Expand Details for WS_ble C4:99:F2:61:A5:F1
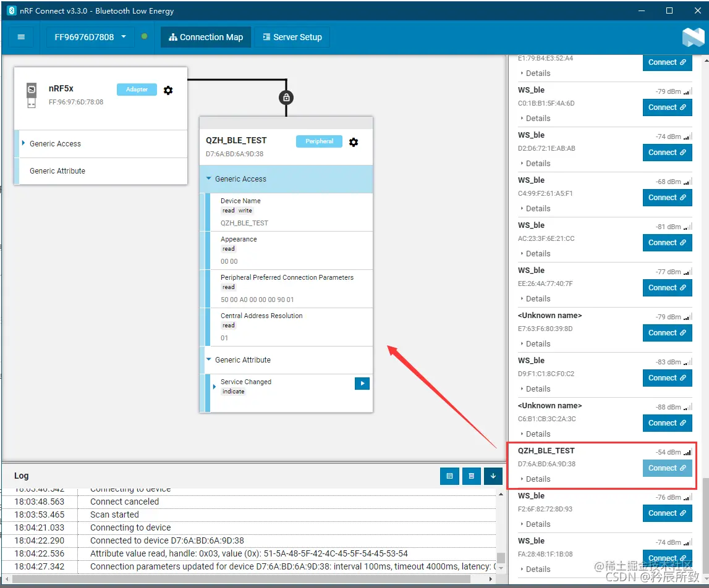 pos(536,209)
